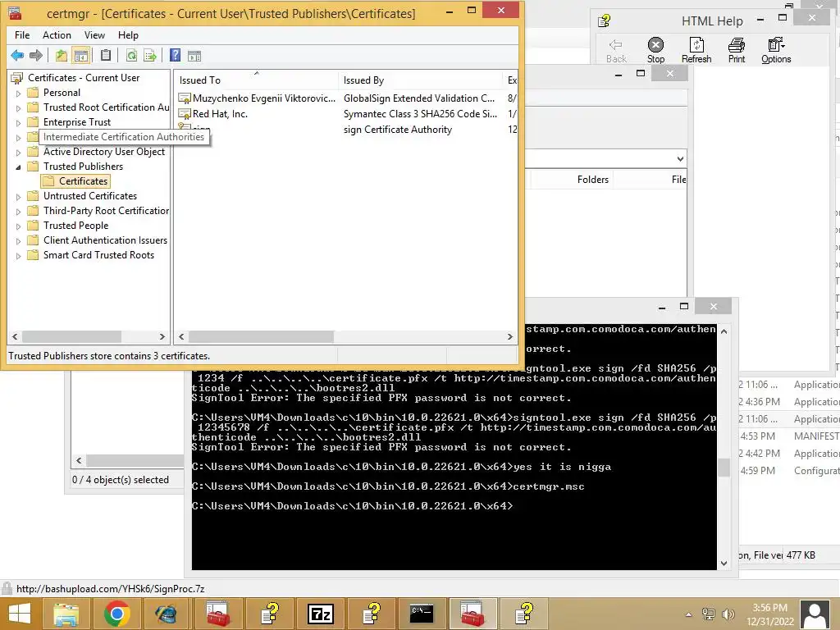Open the dropdown arrow in the background window

[x=680, y=158]
